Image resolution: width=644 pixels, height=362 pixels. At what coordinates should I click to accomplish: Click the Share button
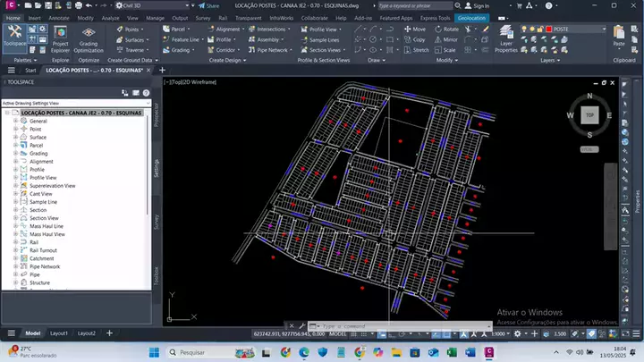click(208, 5)
